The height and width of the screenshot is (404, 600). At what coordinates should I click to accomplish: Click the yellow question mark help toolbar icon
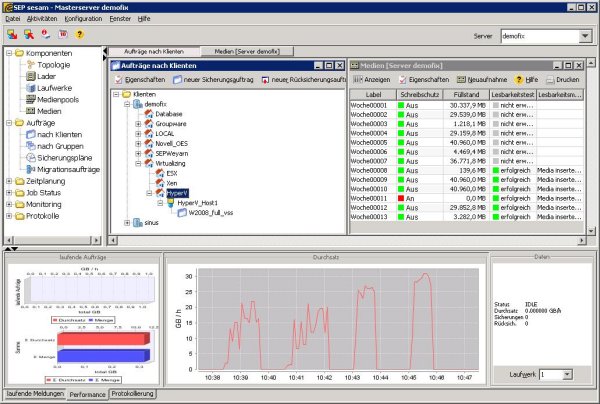[x=80, y=34]
